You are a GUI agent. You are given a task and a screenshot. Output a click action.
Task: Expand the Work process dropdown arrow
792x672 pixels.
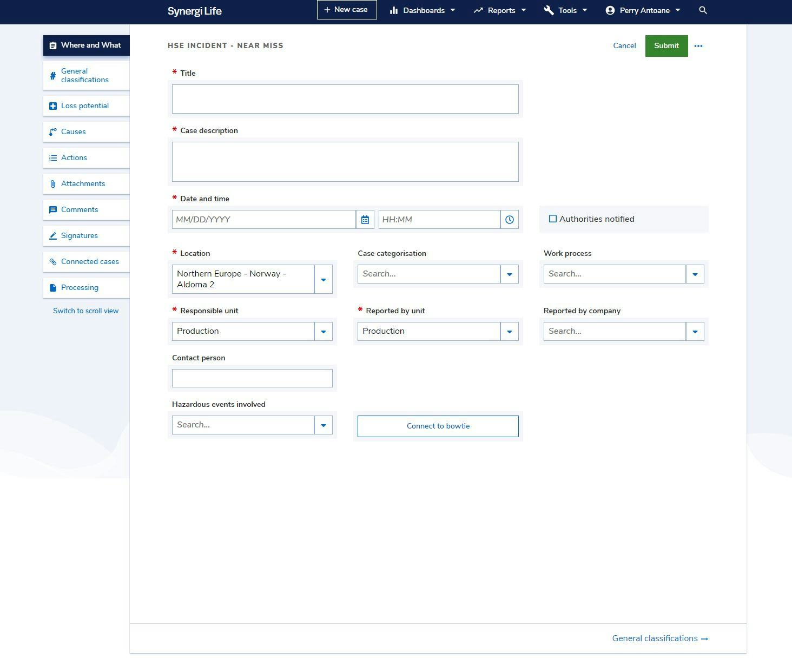point(695,274)
